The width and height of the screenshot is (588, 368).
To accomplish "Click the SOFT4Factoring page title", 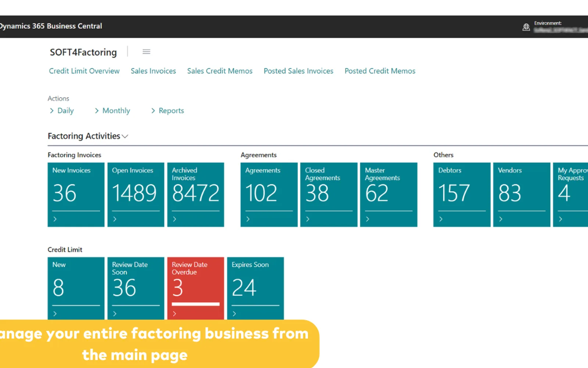I will [83, 52].
